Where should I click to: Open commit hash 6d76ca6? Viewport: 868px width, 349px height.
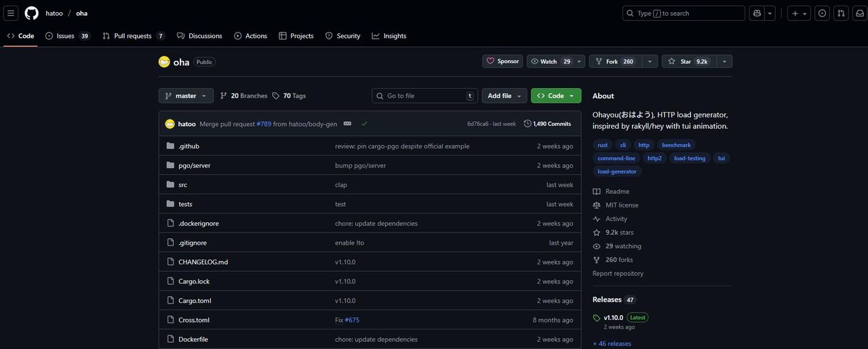pyautogui.click(x=477, y=124)
